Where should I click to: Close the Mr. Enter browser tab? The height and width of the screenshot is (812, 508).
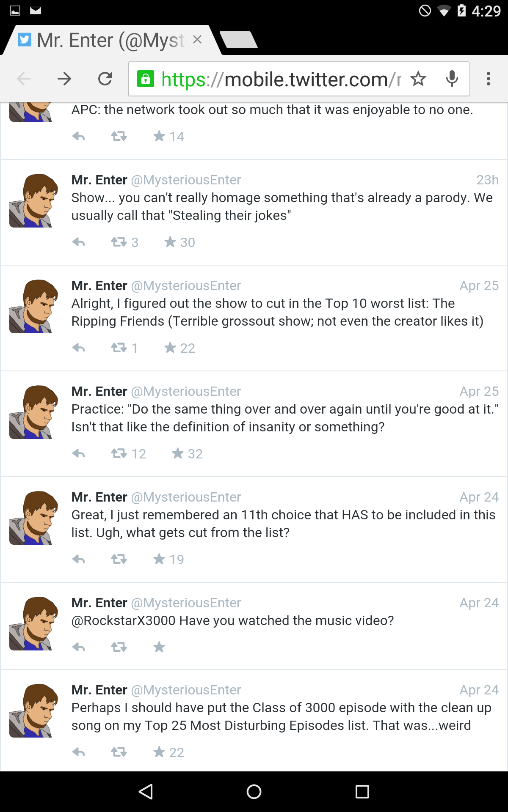click(x=197, y=40)
